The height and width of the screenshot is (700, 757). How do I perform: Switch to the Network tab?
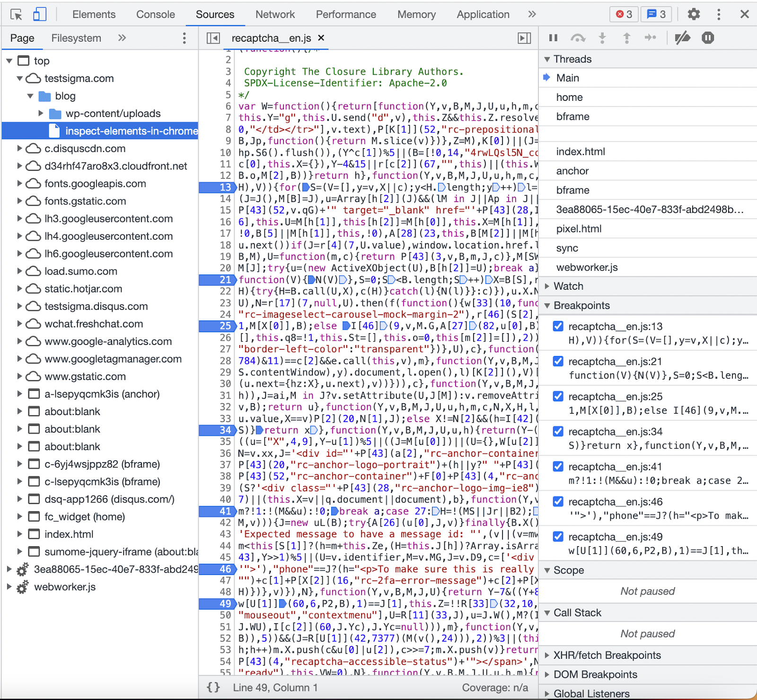coord(275,14)
